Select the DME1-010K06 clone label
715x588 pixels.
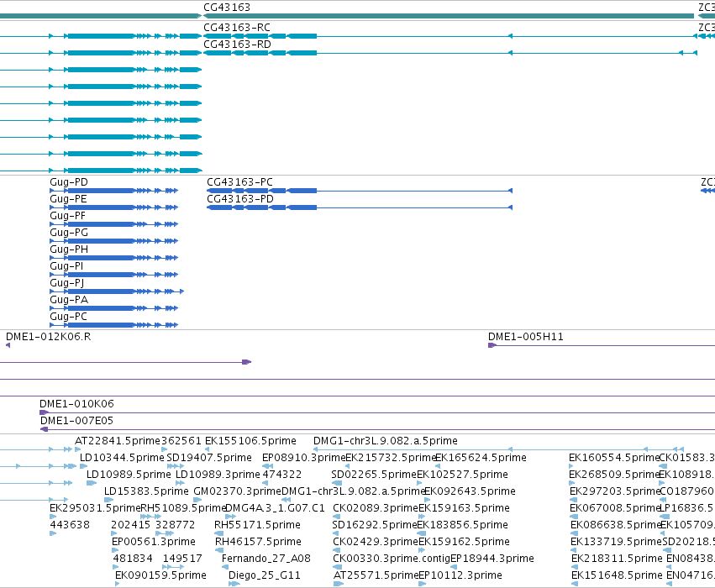pyautogui.click(x=76, y=403)
